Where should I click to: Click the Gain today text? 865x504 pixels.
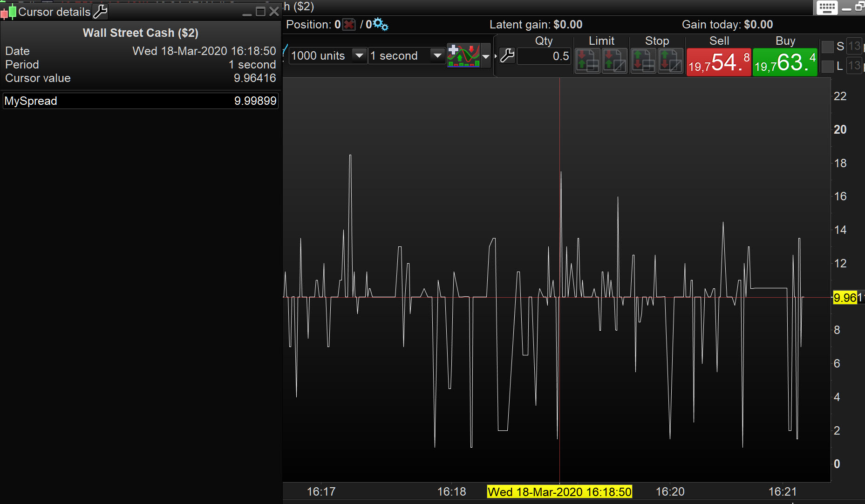point(727,25)
